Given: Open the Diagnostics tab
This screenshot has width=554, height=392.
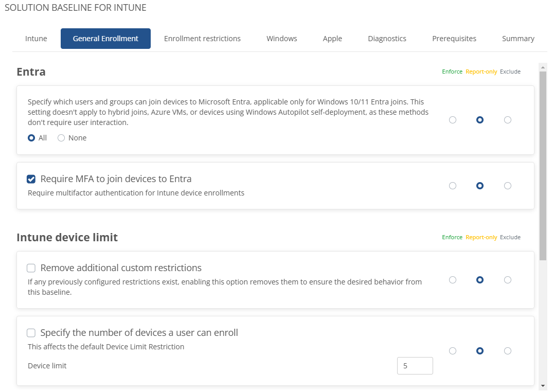Looking at the screenshot, I should (x=387, y=39).
